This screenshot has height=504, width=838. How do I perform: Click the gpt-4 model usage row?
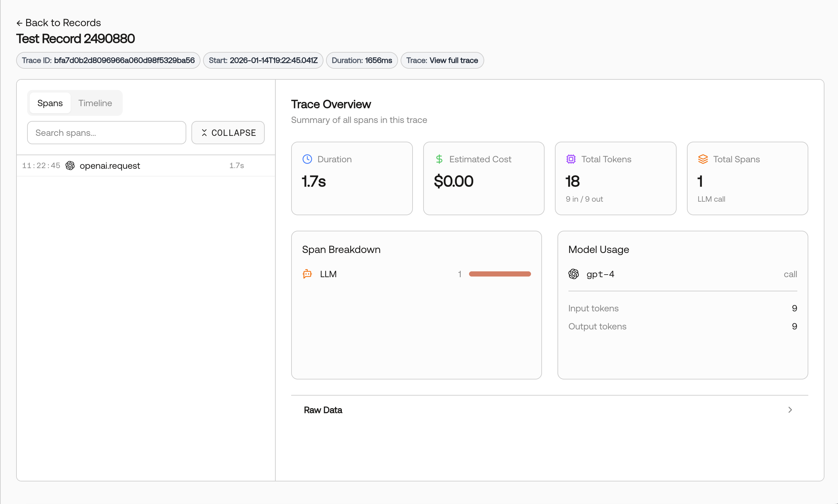(x=682, y=274)
